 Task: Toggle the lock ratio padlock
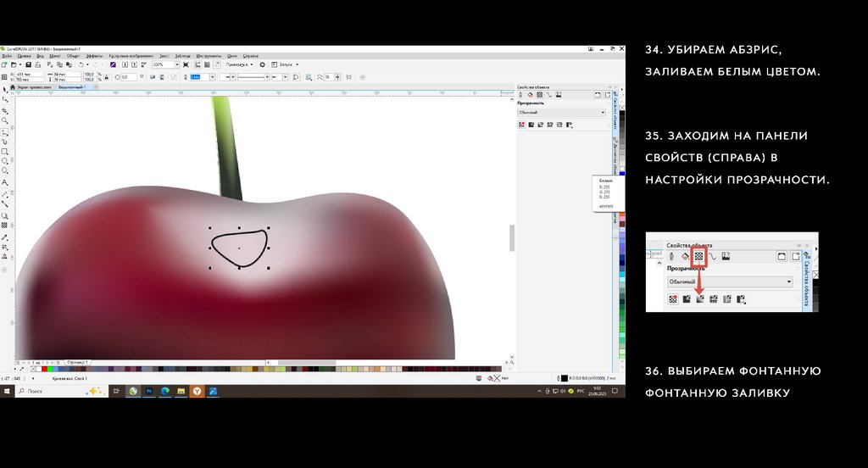pyautogui.click(x=106, y=77)
